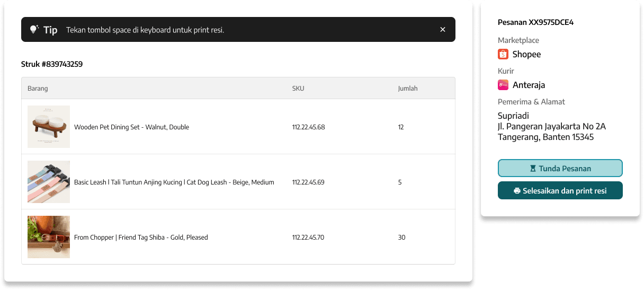Sort by the SKU column header
The width and height of the screenshot is (644, 290).
(x=298, y=89)
